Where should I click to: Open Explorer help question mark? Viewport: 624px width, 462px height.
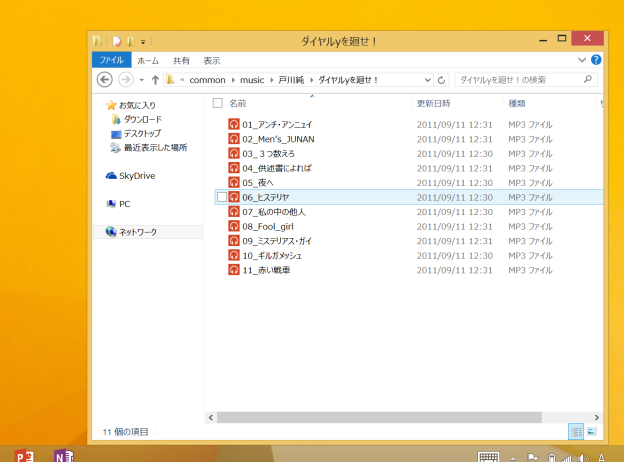(596, 60)
